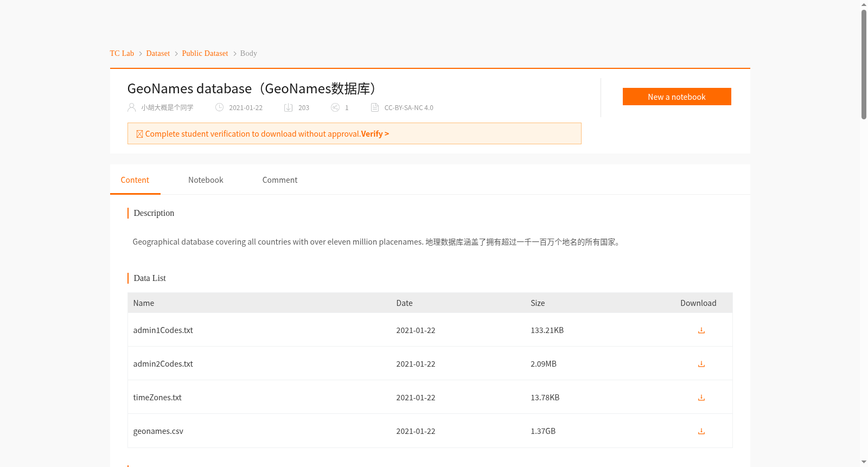Download timeZones.txt using its download icon
Viewport: 868px width, 467px height.
tap(701, 398)
